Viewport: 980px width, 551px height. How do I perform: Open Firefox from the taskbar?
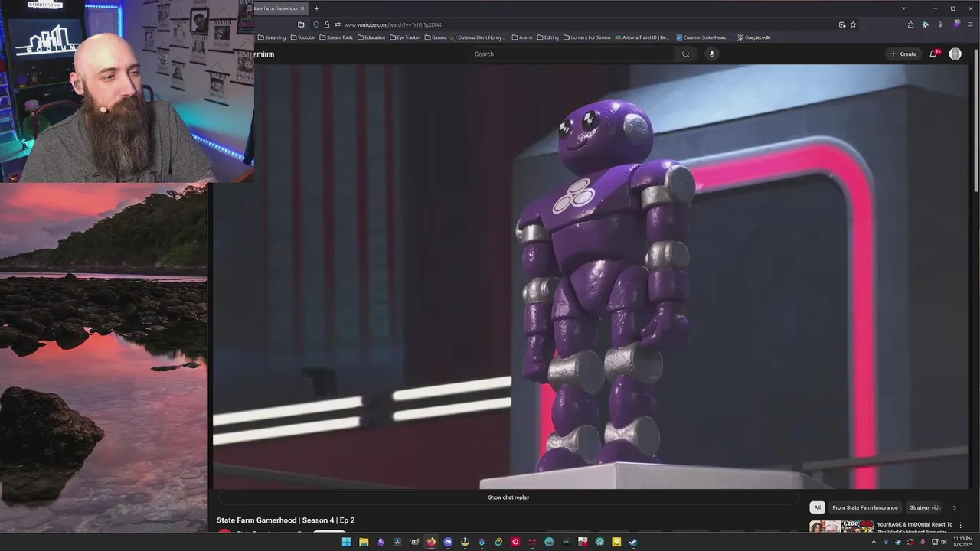[x=431, y=542]
